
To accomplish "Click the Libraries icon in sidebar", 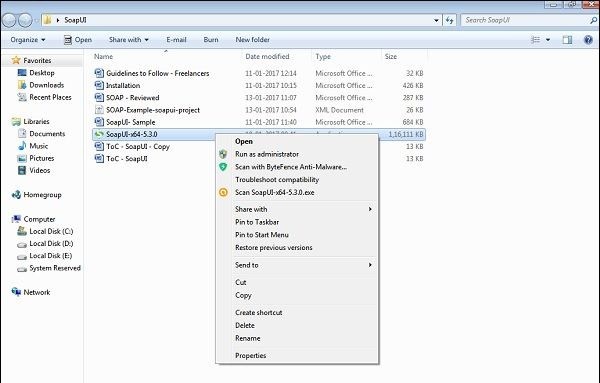I will [16, 122].
